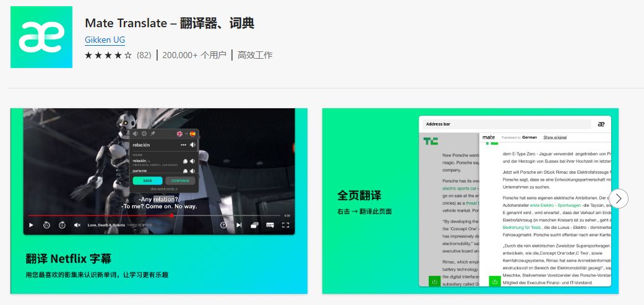This screenshot has height=305, width=644.
Task: Click the erste Elektro - Sportwagen green link
Action: point(556,205)
